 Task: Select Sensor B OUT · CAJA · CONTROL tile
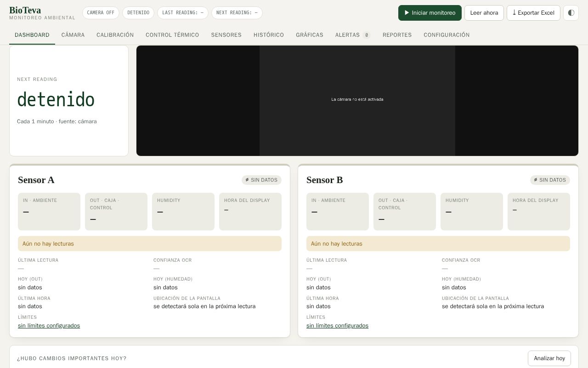(x=405, y=212)
